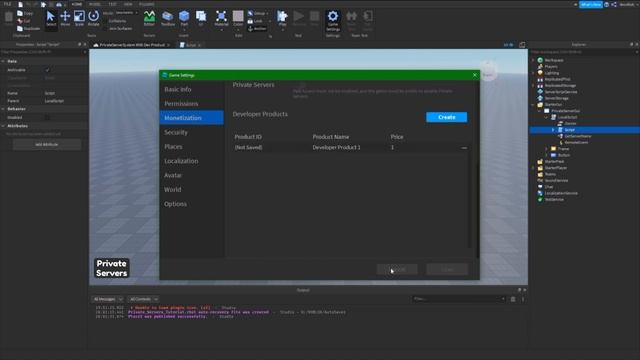Expand the Frame node in Explorer
The width and height of the screenshot is (640, 360).
click(x=547, y=149)
